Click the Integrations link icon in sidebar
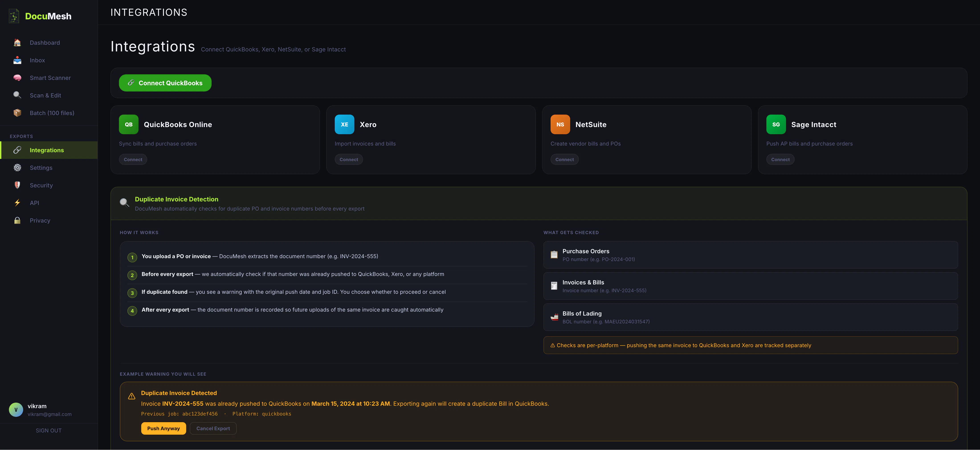This screenshot has height=450, width=980. click(x=17, y=150)
